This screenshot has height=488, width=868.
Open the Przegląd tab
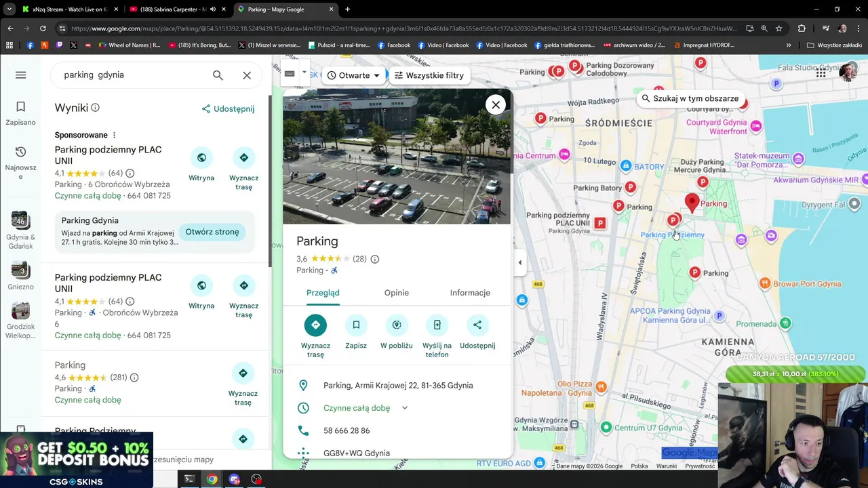(x=323, y=293)
